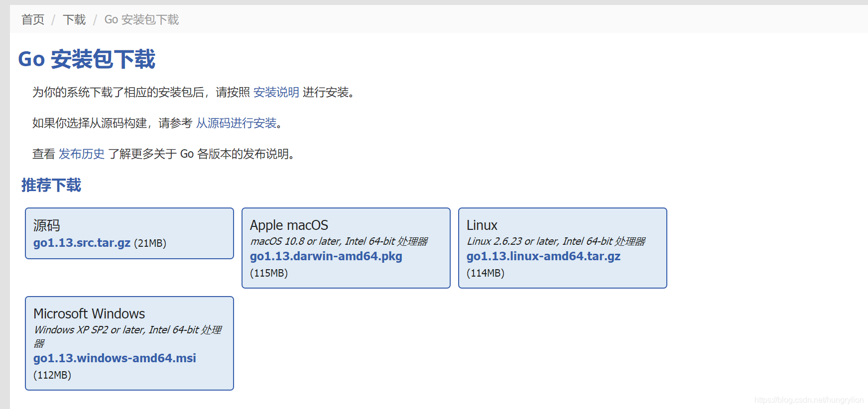Download go1.13.darwin-amd64.pkg for macOS
This screenshot has height=409, width=868.
tap(326, 256)
